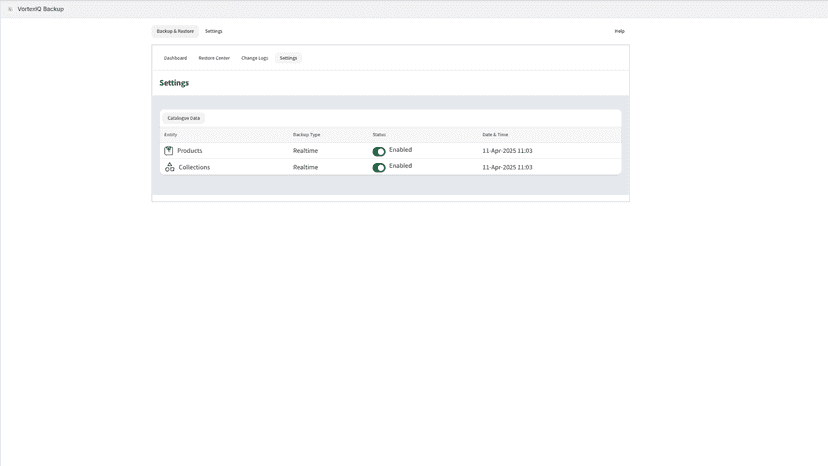Click Realtime in the Products row
This screenshot has width=828, height=466.
point(305,151)
